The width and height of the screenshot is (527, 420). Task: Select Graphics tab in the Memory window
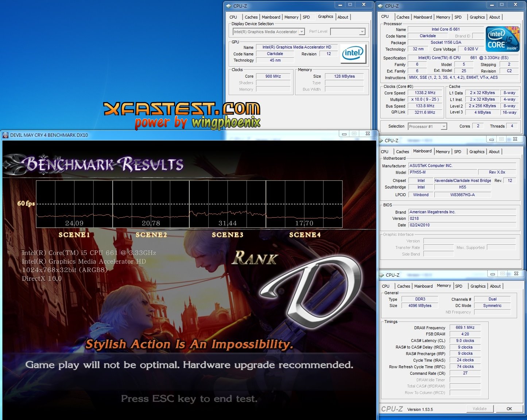click(x=478, y=286)
